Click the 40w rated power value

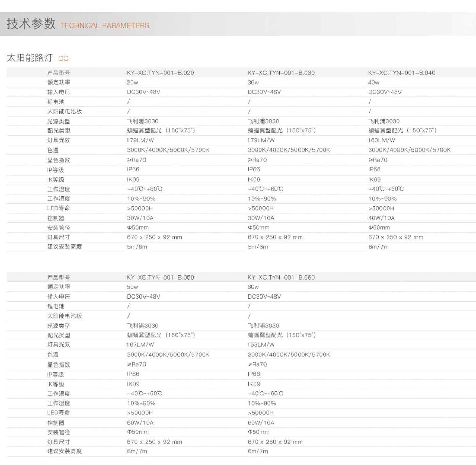point(373,82)
